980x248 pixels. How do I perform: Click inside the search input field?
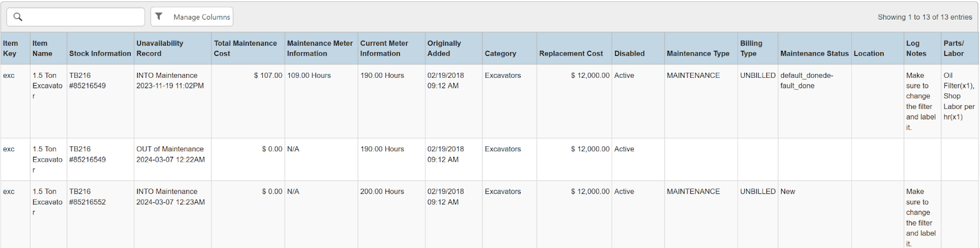[83, 17]
